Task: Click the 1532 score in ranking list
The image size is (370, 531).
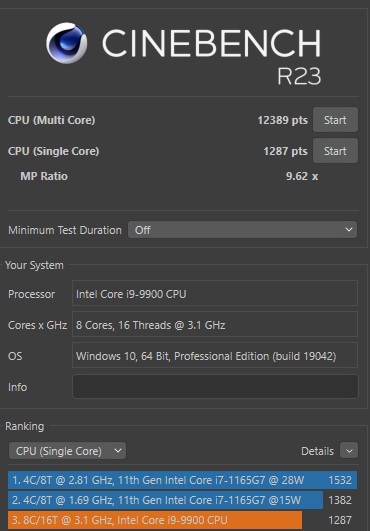Action: point(340,480)
